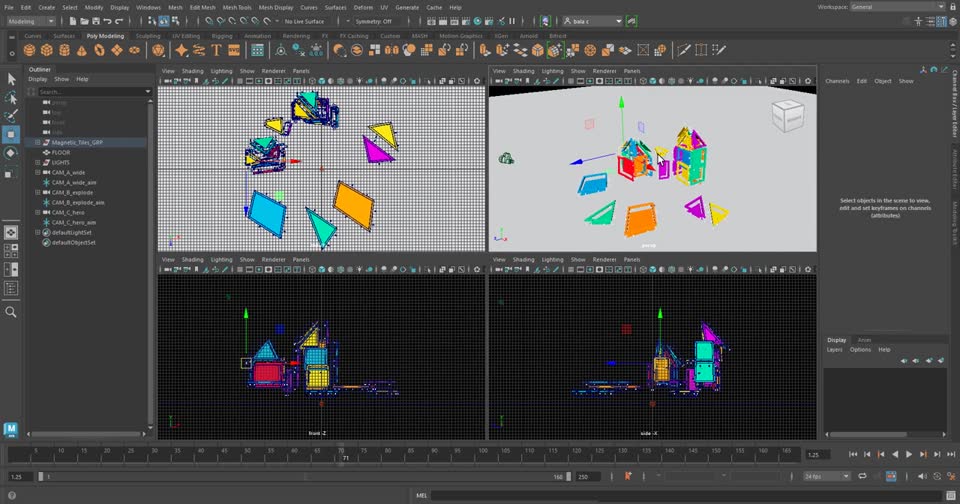Open the Modeling menu set dropdown
The width and height of the screenshot is (960, 504).
pyautogui.click(x=31, y=21)
